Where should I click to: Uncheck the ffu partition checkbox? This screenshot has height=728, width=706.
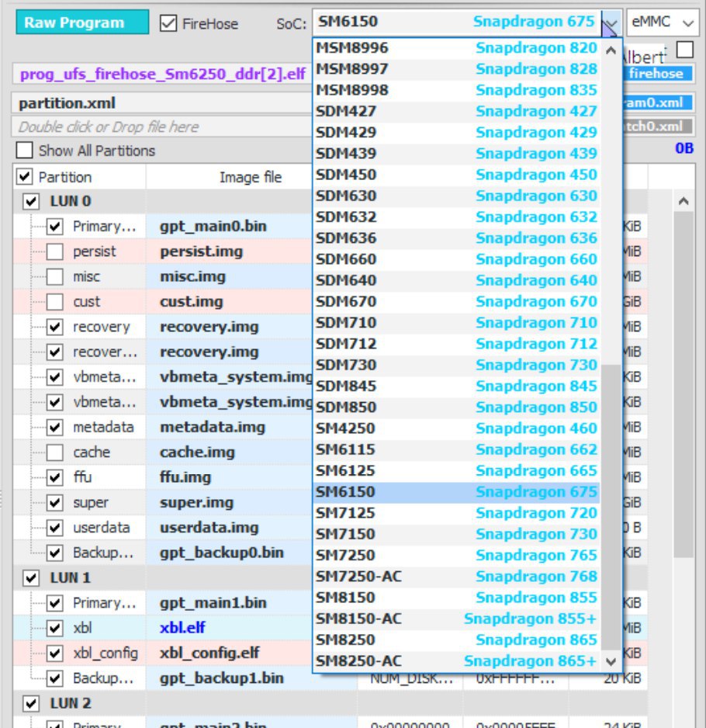55,477
